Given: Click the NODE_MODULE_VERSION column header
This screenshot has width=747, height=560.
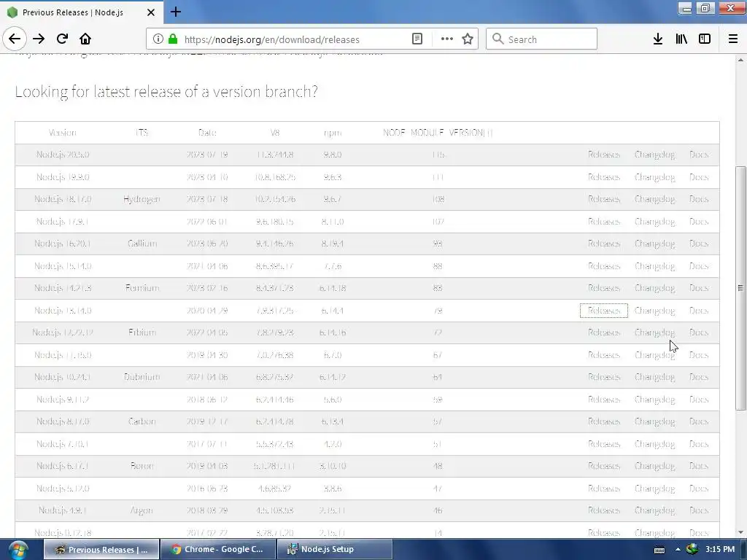Looking at the screenshot, I should pos(438,133).
